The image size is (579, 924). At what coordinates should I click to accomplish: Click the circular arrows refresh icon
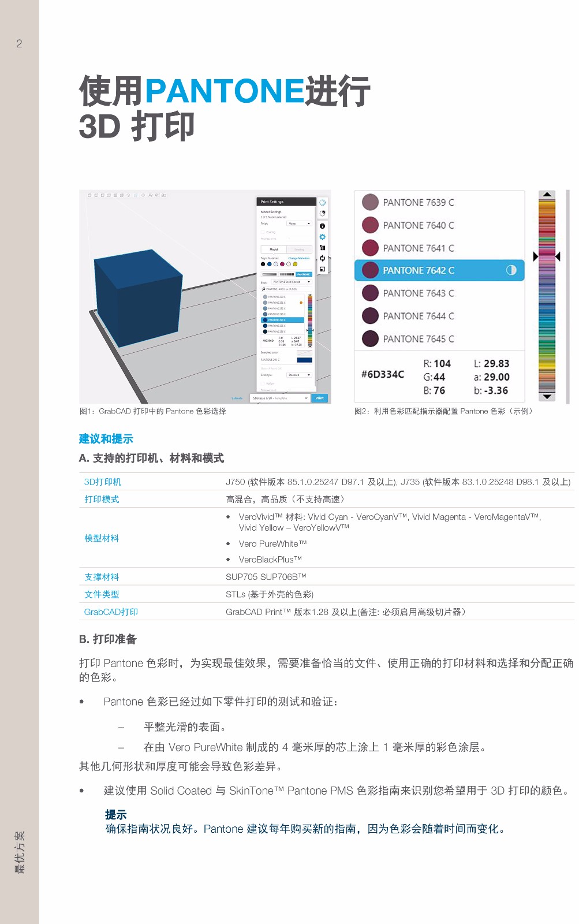click(323, 258)
